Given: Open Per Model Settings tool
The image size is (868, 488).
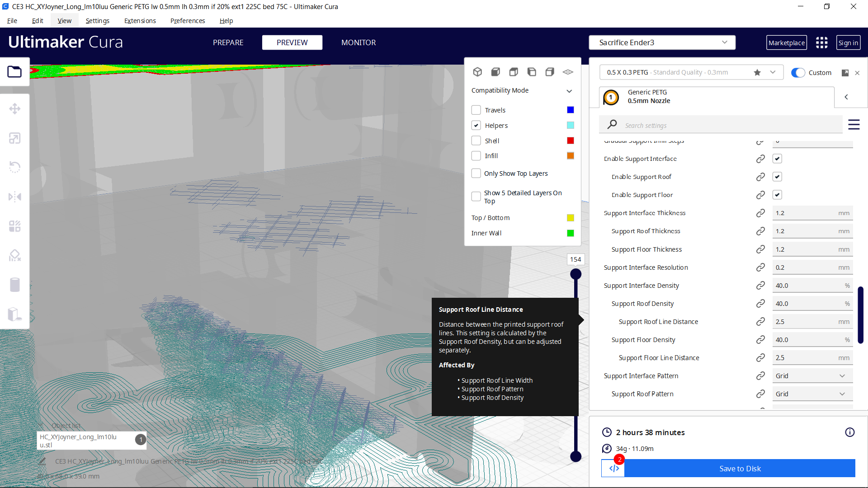Looking at the screenshot, I should 15,226.
